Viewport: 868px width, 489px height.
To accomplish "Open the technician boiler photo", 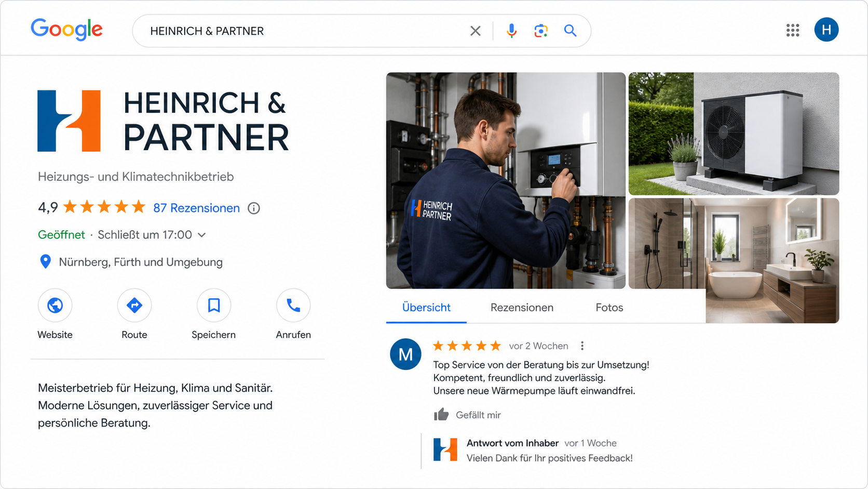I will 506,180.
